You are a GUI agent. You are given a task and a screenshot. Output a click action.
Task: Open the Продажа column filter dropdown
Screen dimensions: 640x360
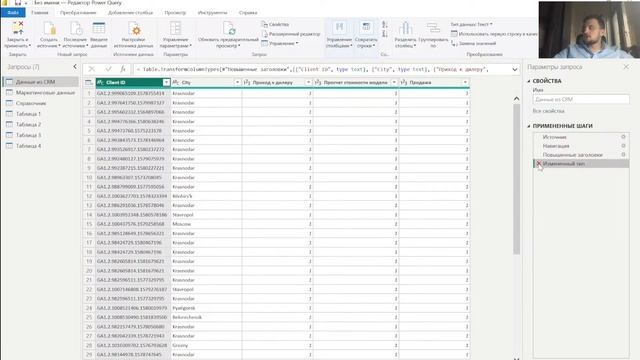click(465, 82)
